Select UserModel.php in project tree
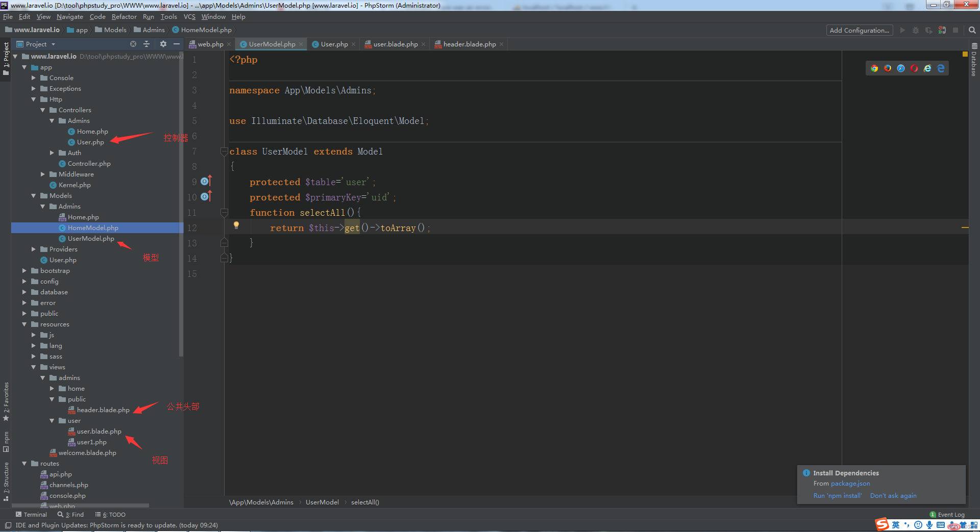 click(x=91, y=239)
